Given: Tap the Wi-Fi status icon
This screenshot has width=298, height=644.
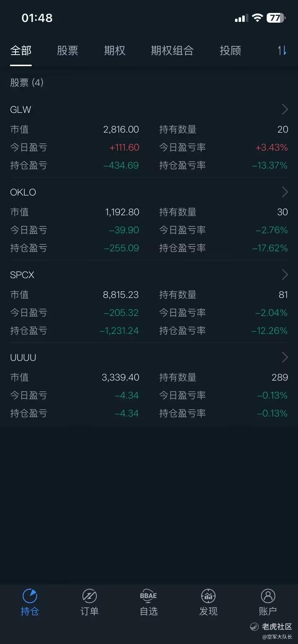Looking at the screenshot, I should pyautogui.click(x=257, y=18).
